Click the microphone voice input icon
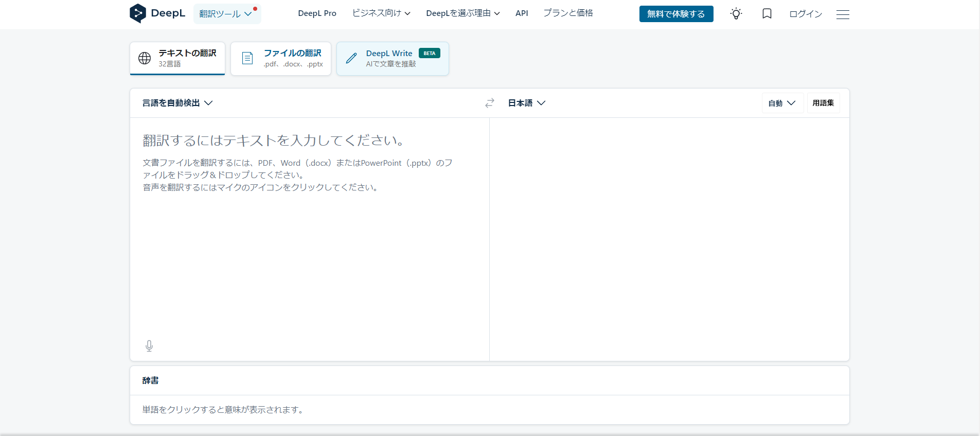 pyautogui.click(x=149, y=346)
